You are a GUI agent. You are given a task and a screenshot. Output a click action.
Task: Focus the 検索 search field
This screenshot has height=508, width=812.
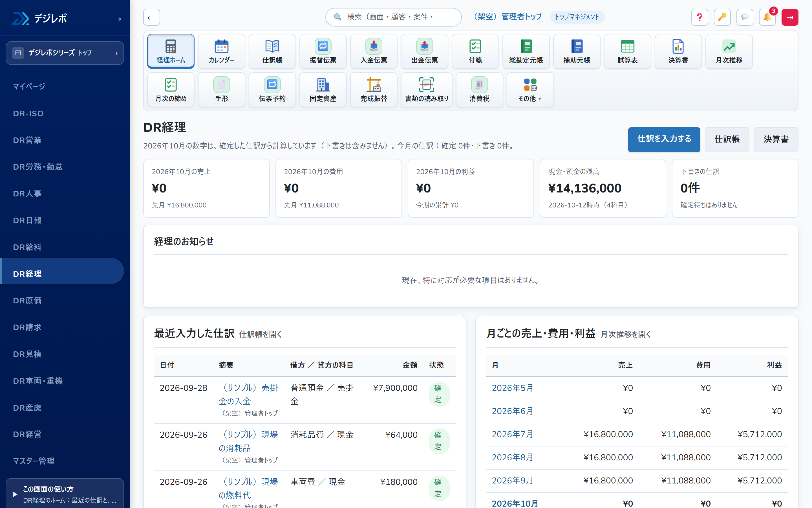(x=393, y=17)
